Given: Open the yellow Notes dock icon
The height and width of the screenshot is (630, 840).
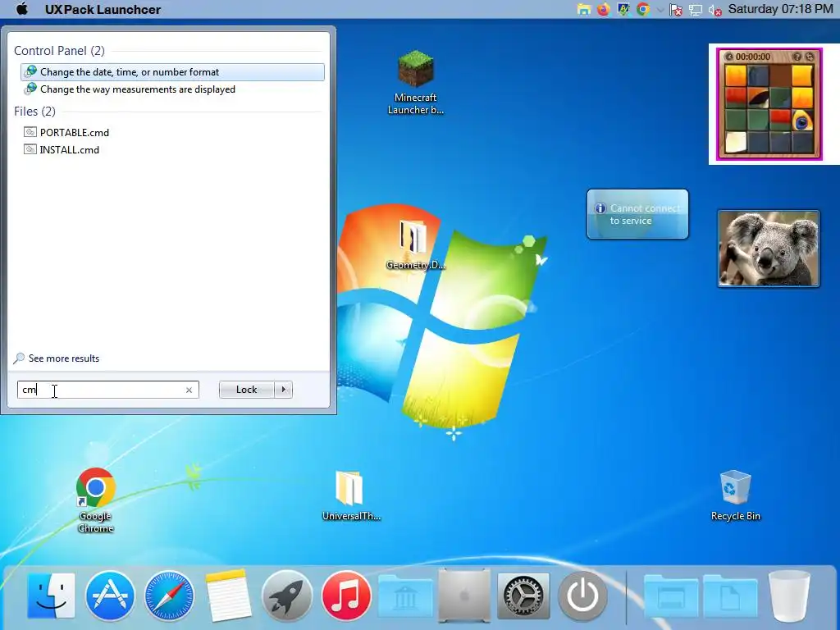Looking at the screenshot, I should 228,596.
